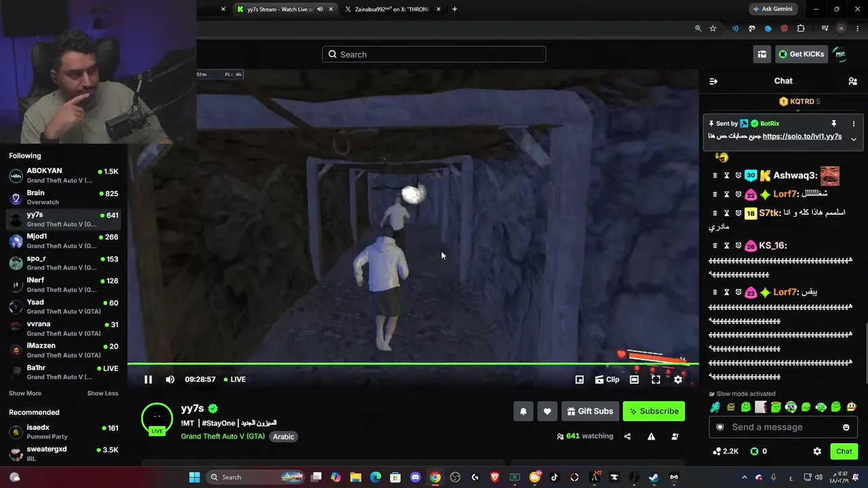868x488 pixels.
Task: Open the Brave browser on the taskbar
Action: click(495, 477)
